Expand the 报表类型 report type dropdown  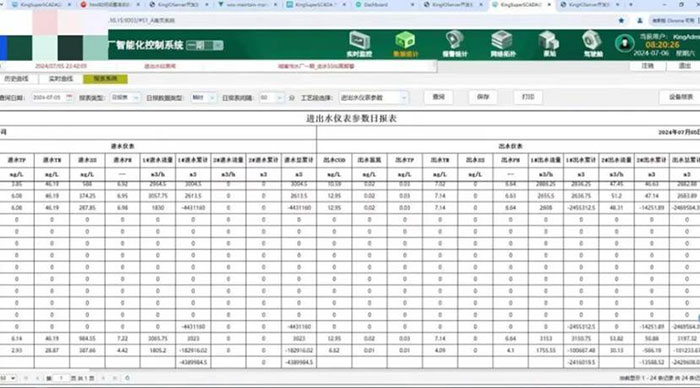coord(125,97)
